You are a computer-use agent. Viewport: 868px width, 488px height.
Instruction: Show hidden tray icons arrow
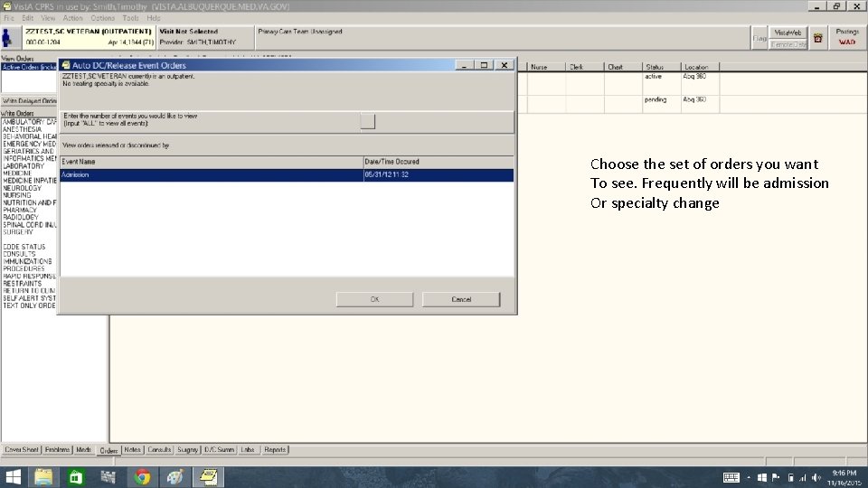[x=749, y=477]
